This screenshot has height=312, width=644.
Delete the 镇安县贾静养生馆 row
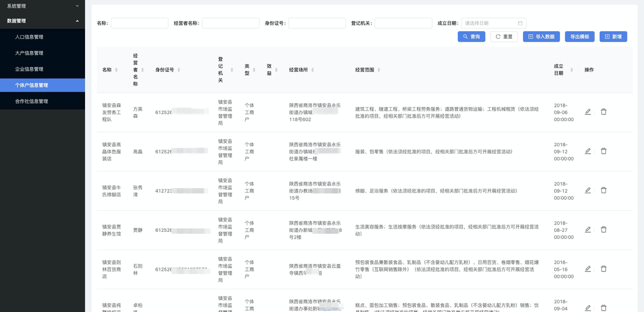coord(603,229)
